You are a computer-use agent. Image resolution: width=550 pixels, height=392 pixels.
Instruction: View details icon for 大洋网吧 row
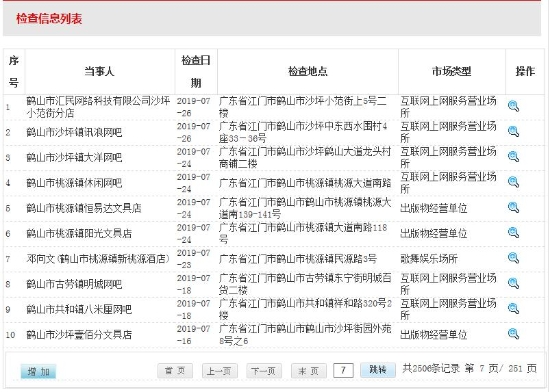513,157
